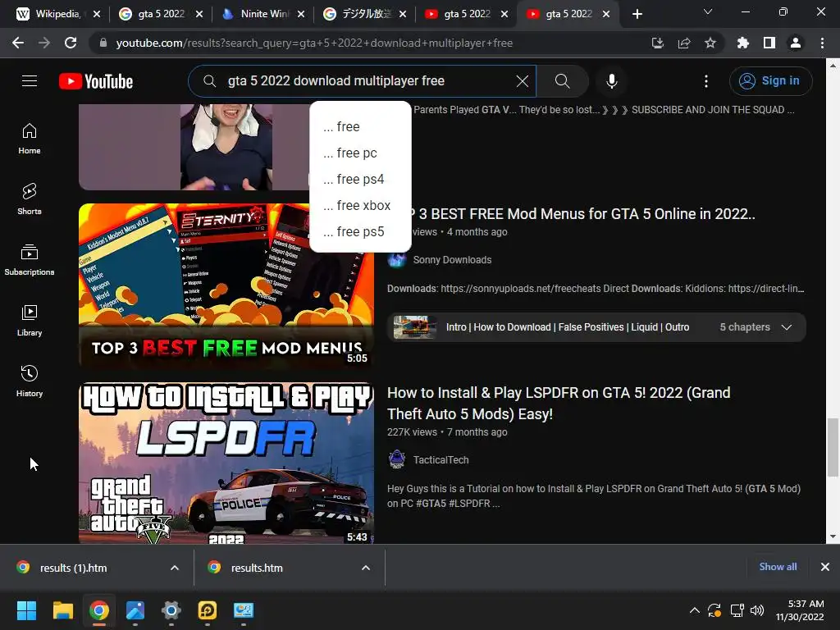This screenshot has height=630, width=840.
Task: Open Chrome three-dot menu
Action: tap(822, 43)
